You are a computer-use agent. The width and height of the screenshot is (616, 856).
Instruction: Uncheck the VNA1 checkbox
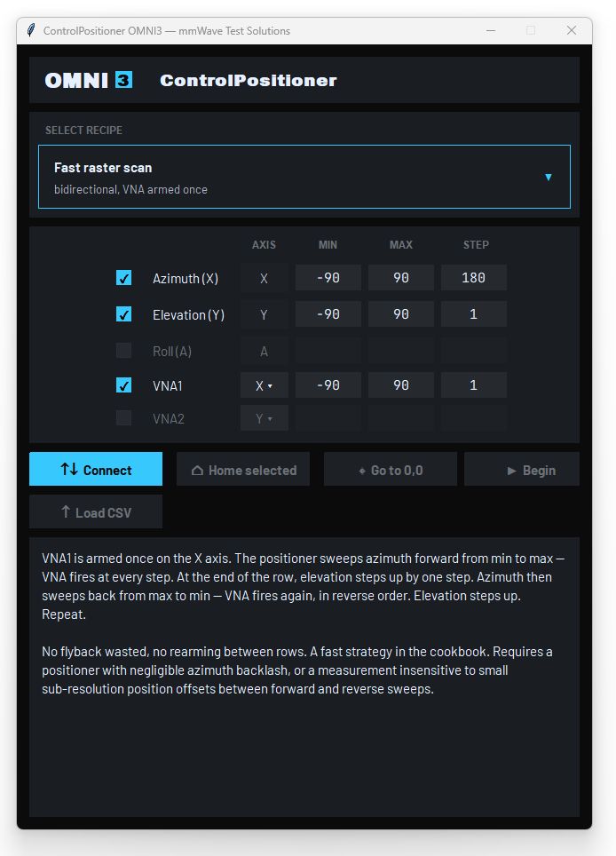coord(124,385)
